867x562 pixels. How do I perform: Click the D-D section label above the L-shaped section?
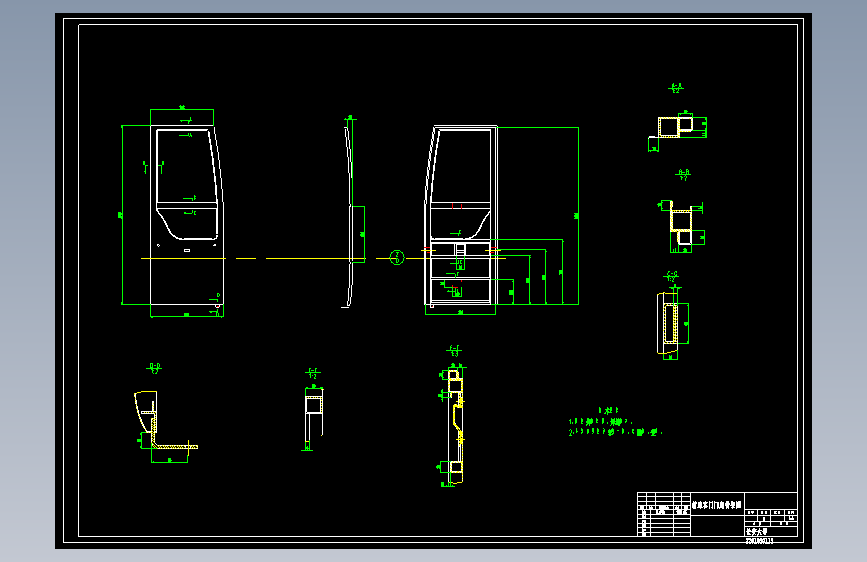point(154,367)
